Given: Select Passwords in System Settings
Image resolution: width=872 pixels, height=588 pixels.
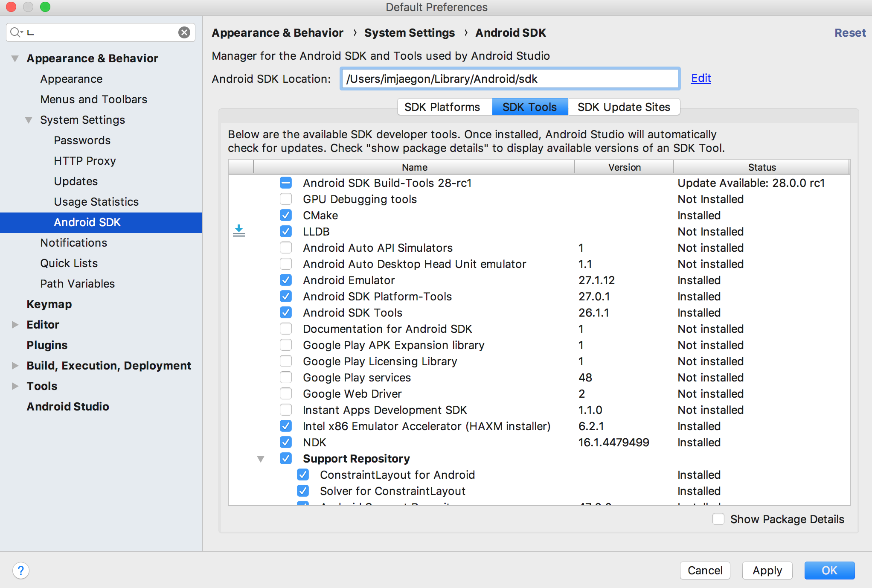Looking at the screenshot, I should (82, 140).
